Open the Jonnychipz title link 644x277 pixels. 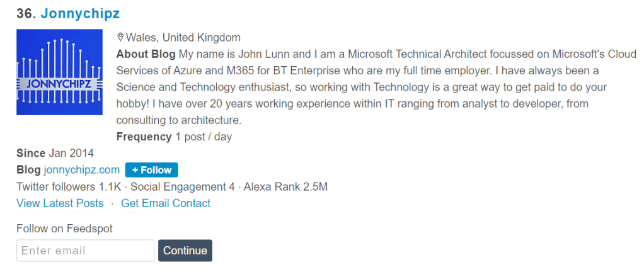[x=80, y=13]
